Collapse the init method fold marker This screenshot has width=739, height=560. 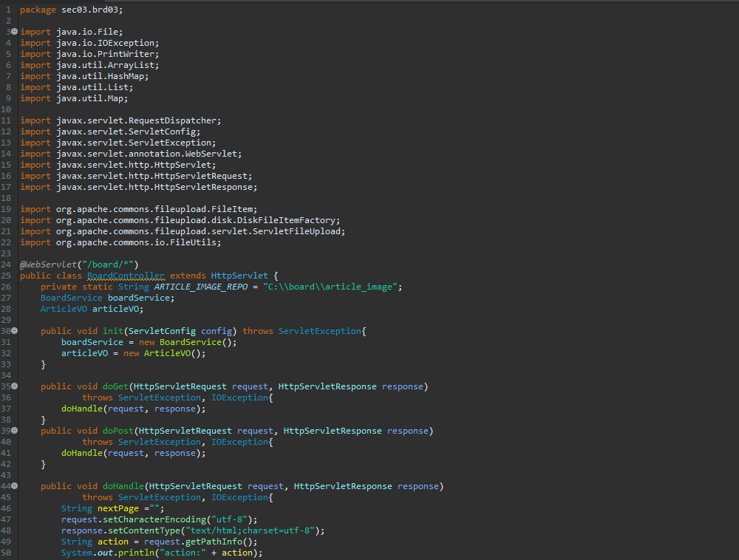point(15,331)
